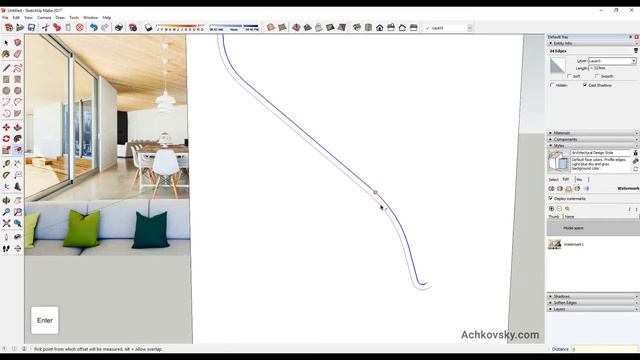Click the highlighted Offset tool
640x360 pixels.
tap(18, 150)
